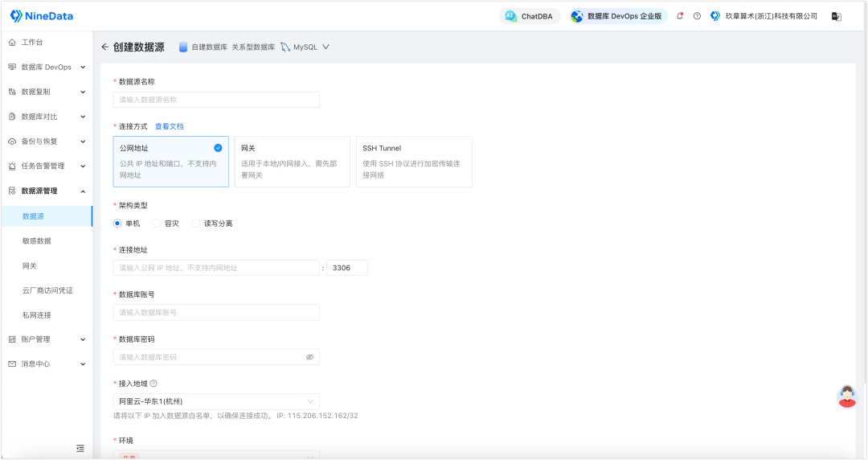This screenshot has width=868, height=460.
Task: Click the 关系型数据库 breadcrumb text
Action: (253, 47)
